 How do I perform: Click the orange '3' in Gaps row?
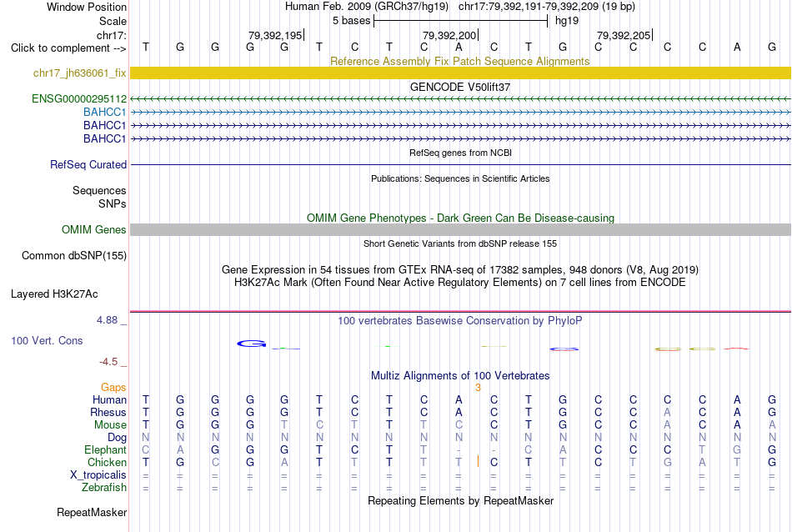[478, 388]
